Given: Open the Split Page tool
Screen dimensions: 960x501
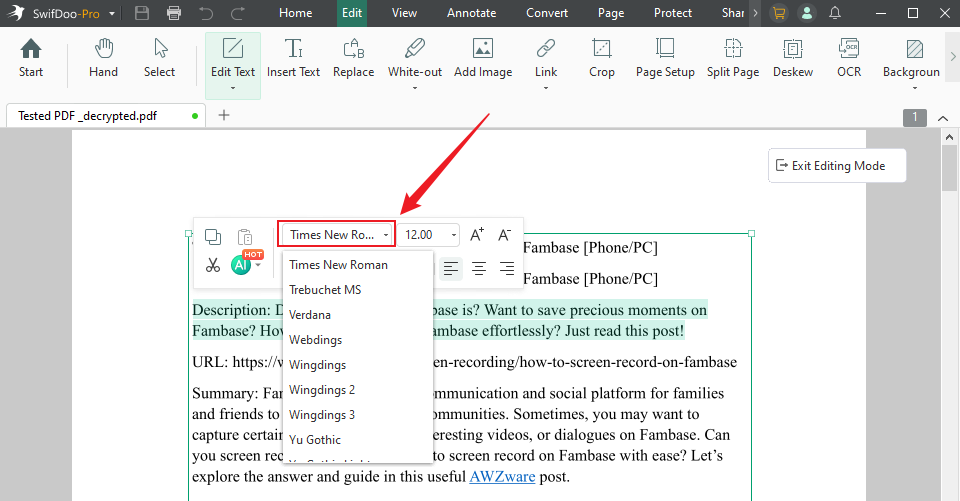Looking at the screenshot, I should coord(732,58).
